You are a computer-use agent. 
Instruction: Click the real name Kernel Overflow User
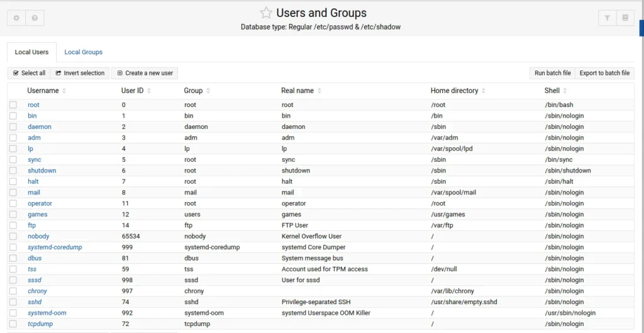pyautogui.click(x=312, y=237)
